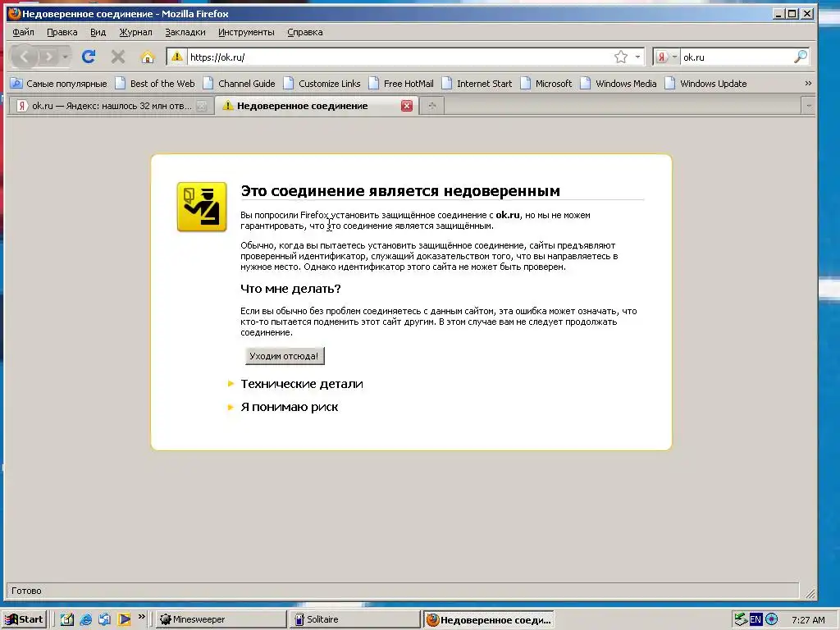Open the Справка menu

(305, 32)
